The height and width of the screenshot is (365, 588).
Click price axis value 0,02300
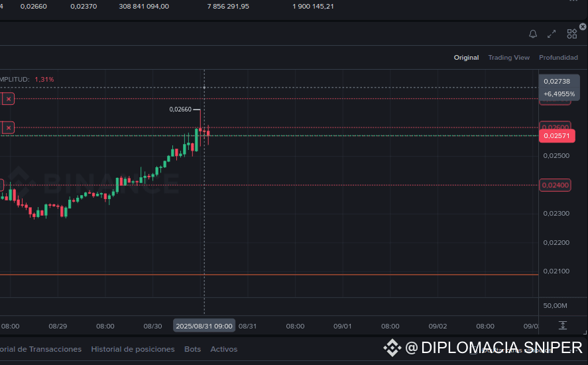pos(556,213)
